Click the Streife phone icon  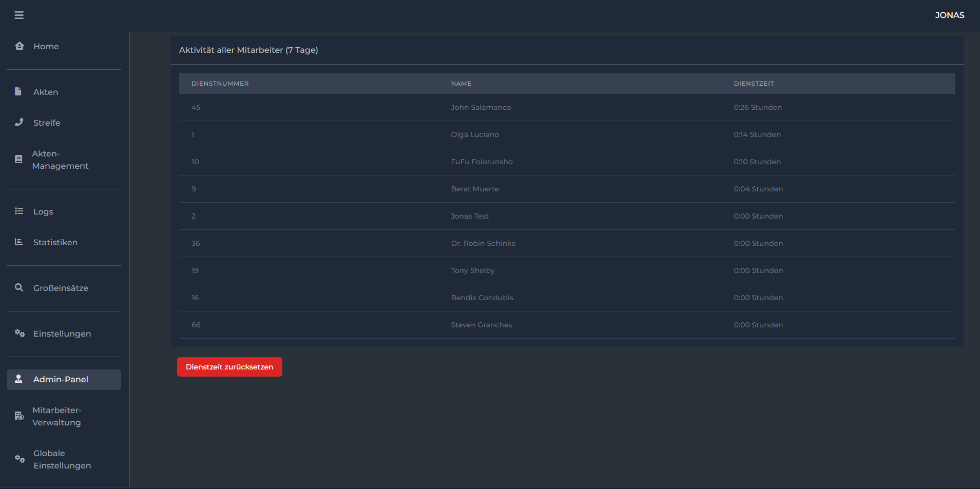(x=19, y=122)
